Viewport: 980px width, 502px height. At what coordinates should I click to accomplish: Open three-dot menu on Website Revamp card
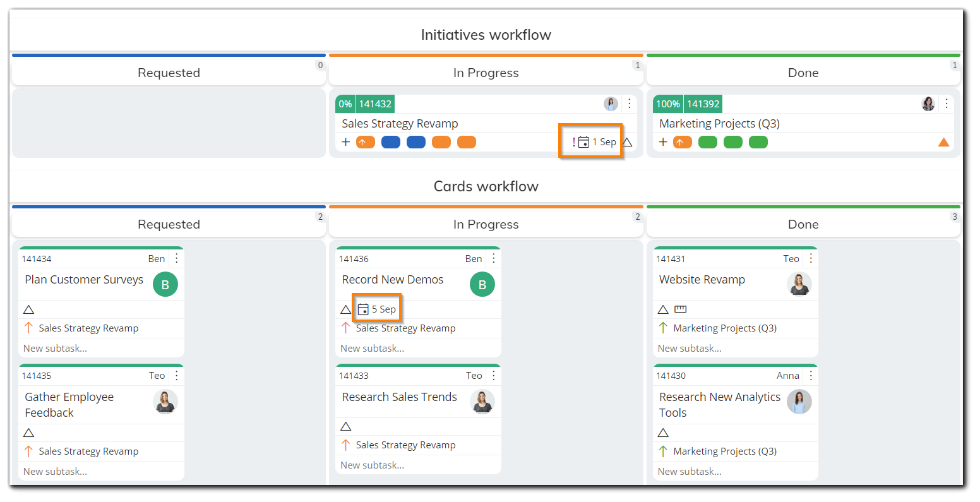pyautogui.click(x=811, y=258)
